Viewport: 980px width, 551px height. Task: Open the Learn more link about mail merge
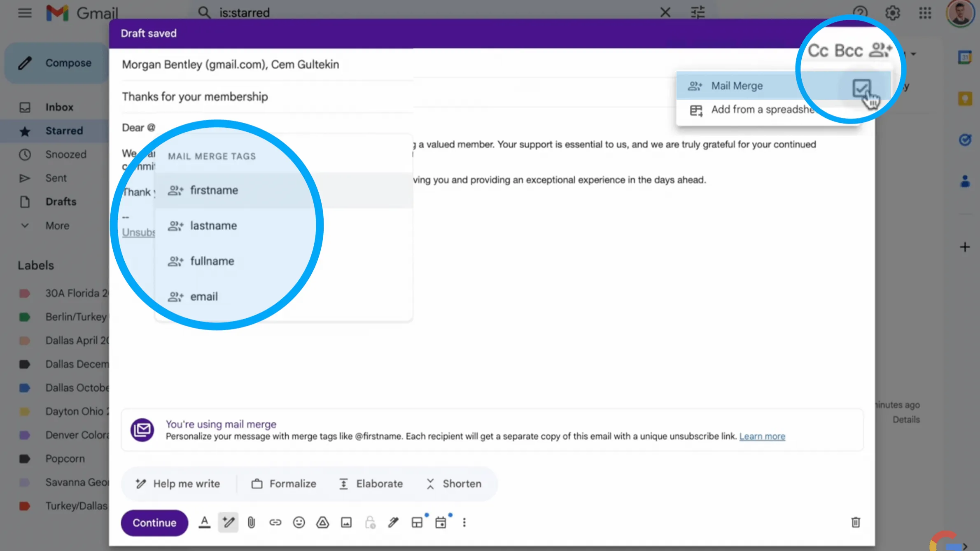(x=762, y=436)
